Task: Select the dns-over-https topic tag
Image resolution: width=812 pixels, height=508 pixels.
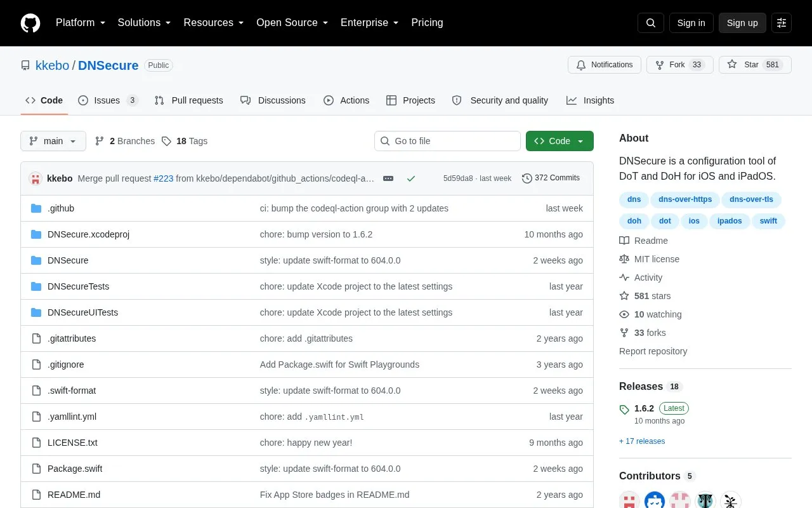Action: (x=685, y=199)
